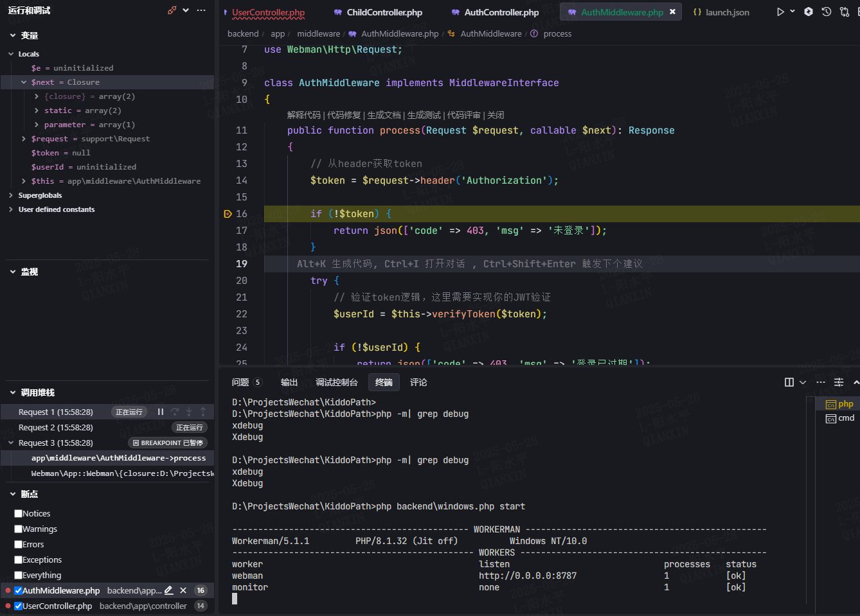Select the cmd terminal instance

tap(840, 418)
